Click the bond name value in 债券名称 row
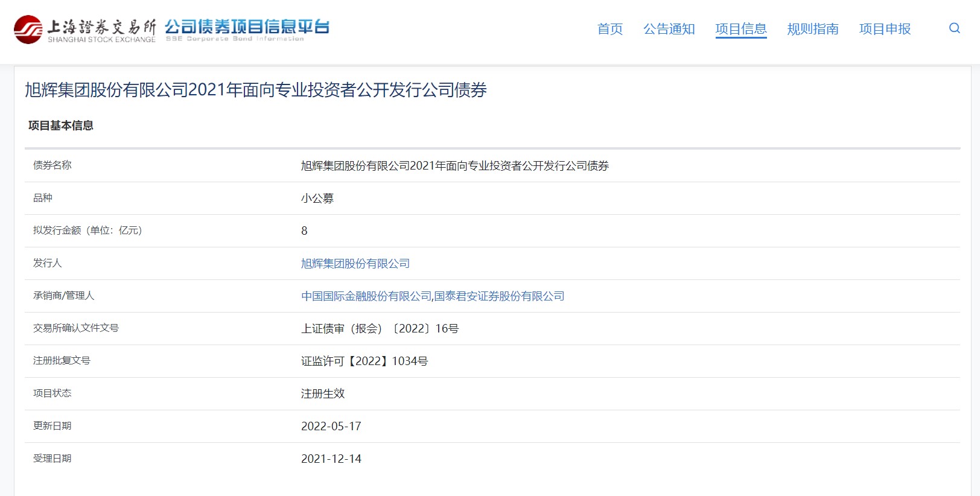 [454, 166]
